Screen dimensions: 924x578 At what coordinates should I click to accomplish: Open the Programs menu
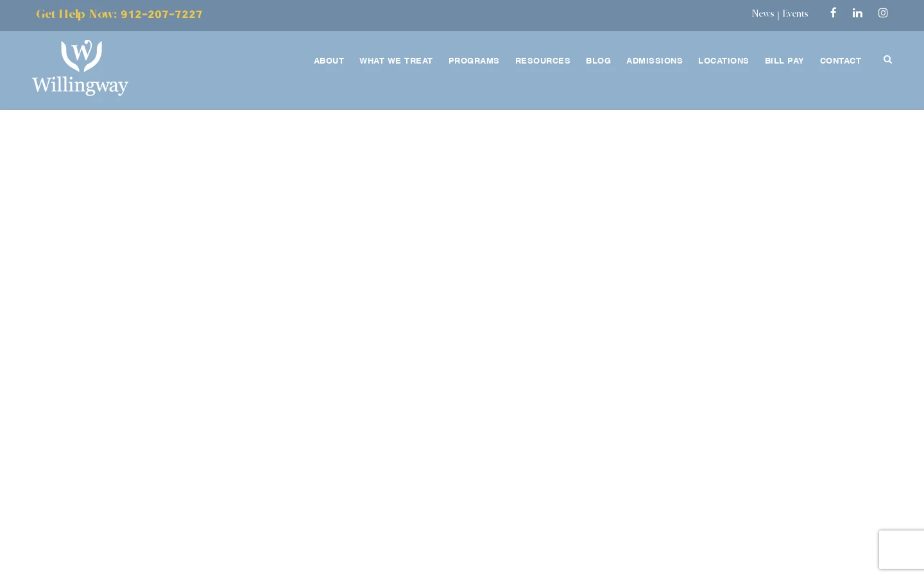[474, 61]
